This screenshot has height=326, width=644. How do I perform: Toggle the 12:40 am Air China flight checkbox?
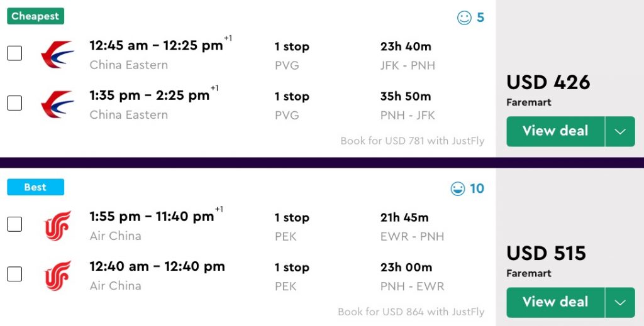point(14,274)
